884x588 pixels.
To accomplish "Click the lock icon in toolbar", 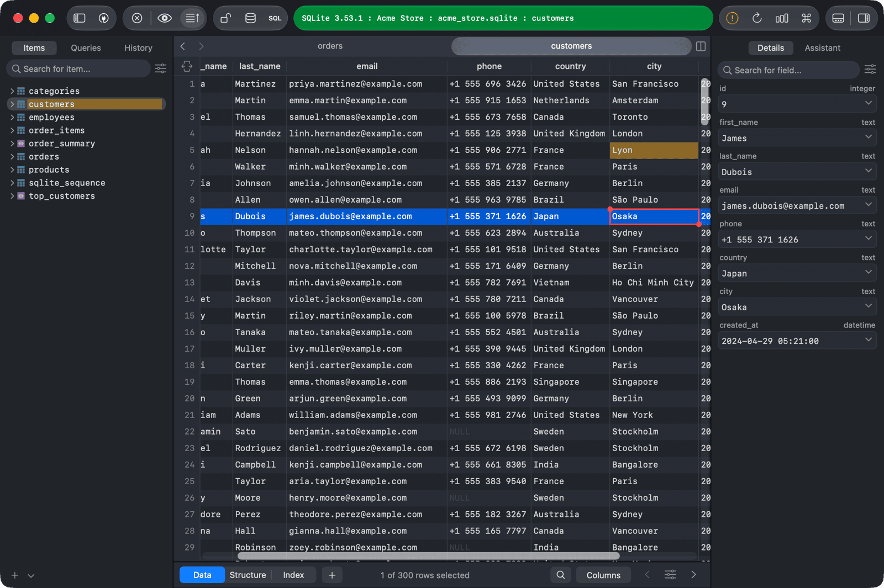I will click(x=225, y=18).
